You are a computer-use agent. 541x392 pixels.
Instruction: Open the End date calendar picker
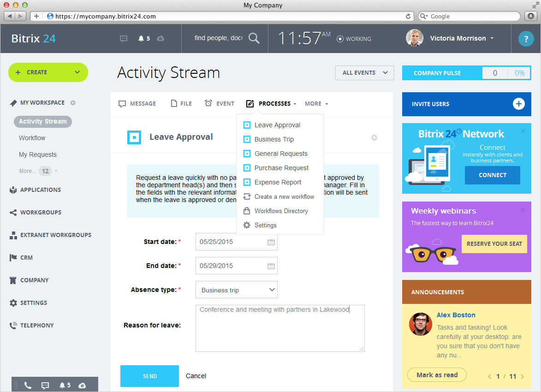(271, 266)
